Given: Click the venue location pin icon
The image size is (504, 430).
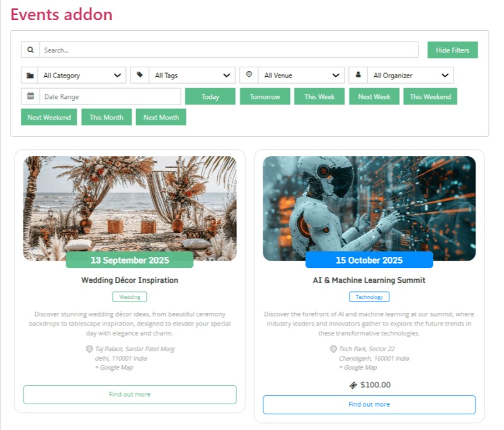Looking at the screenshot, I should [249, 74].
